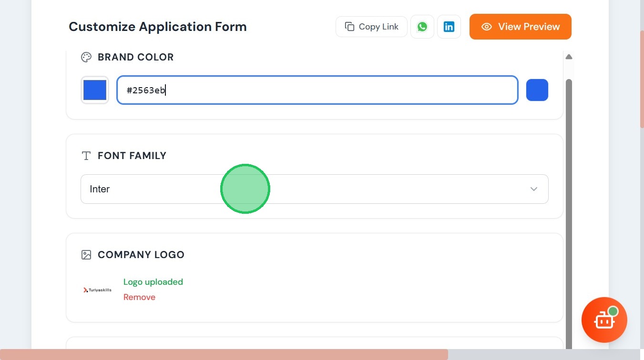The height and width of the screenshot is (360, 644).
Task: Click the horizontal scrollbar at bottom
Action: (224, 355)
